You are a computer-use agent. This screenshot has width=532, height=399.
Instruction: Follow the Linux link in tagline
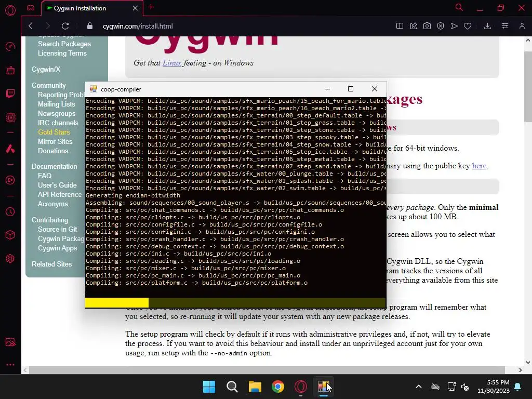(x=172, y=63)
